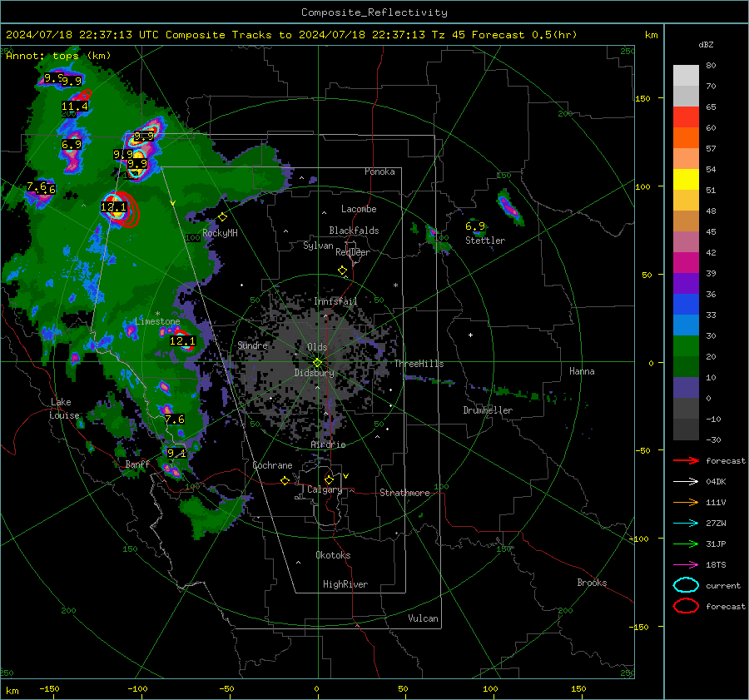Click the Lacombe town label
Image resolution: width=749 pixels, height=700 pixels.
click(x=359, y=209)
